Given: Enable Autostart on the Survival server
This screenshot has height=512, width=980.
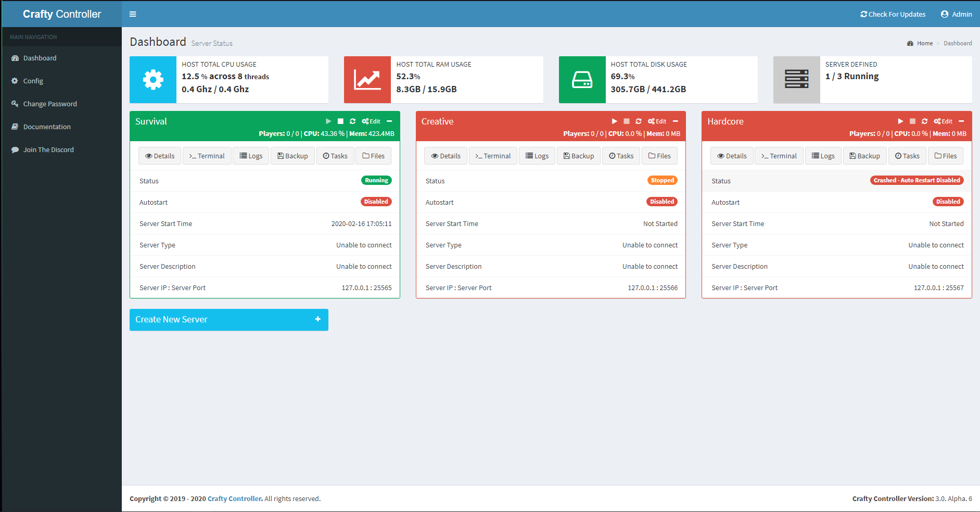Looking at the screenshot, I should tap(376, 202).
